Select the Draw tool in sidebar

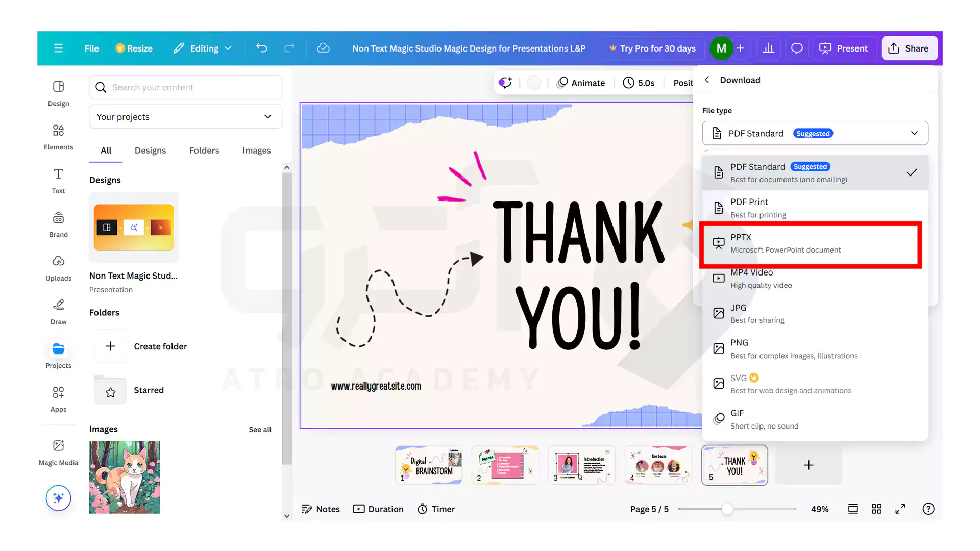(58, 312)
